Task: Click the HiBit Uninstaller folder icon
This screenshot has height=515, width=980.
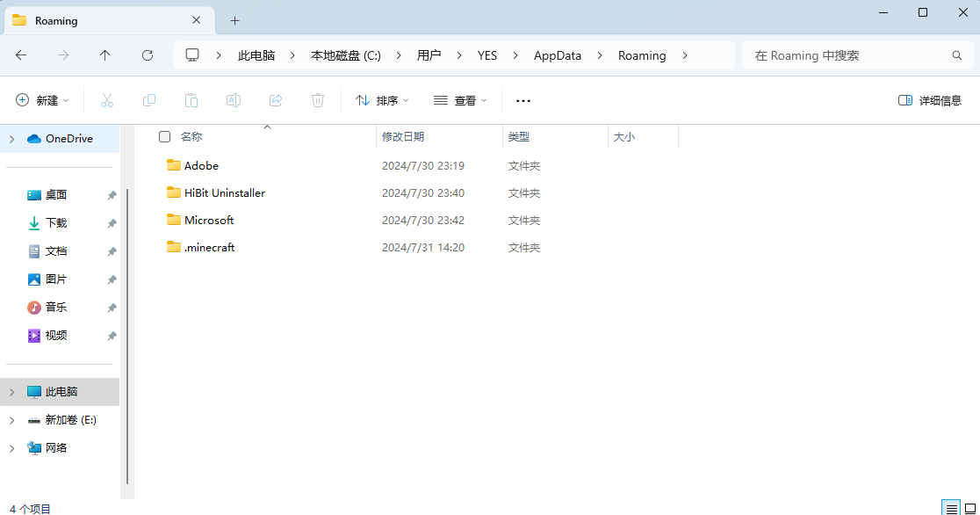Action: point(174,192)
